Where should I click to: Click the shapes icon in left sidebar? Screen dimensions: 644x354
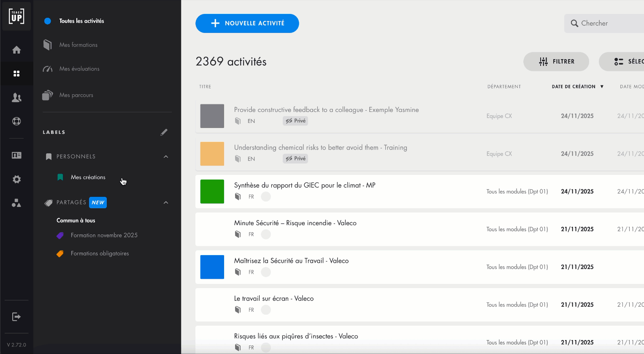click(x=16, y=203)
